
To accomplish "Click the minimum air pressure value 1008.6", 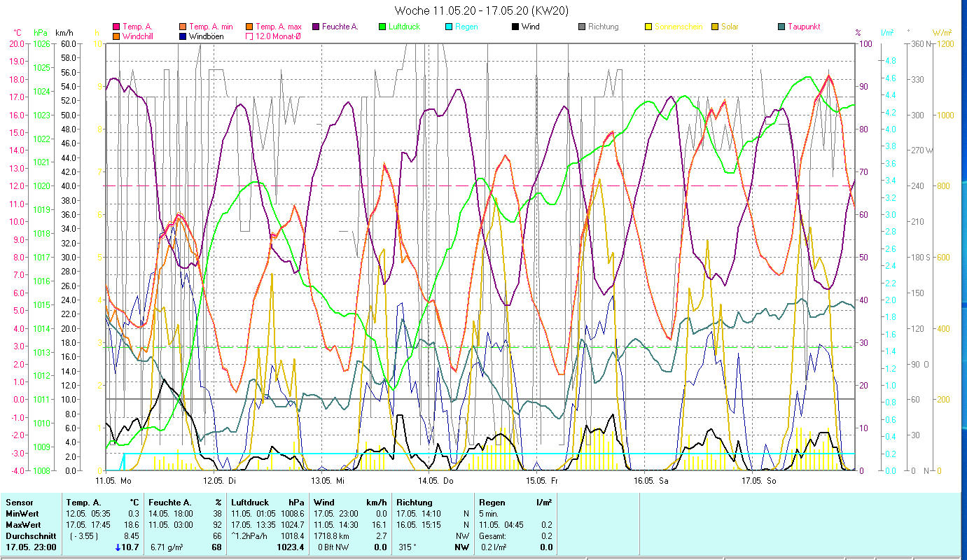I will (x=292, y=514).
